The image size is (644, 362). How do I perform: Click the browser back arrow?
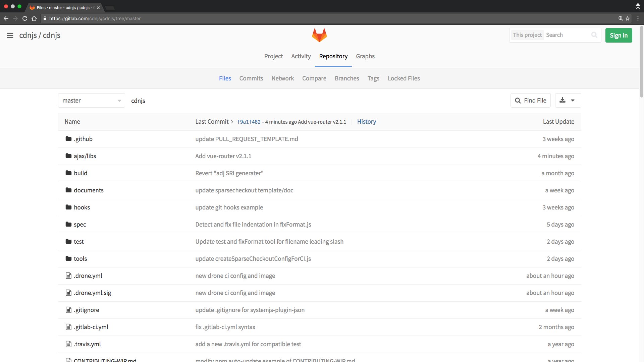tap(6, 18)
